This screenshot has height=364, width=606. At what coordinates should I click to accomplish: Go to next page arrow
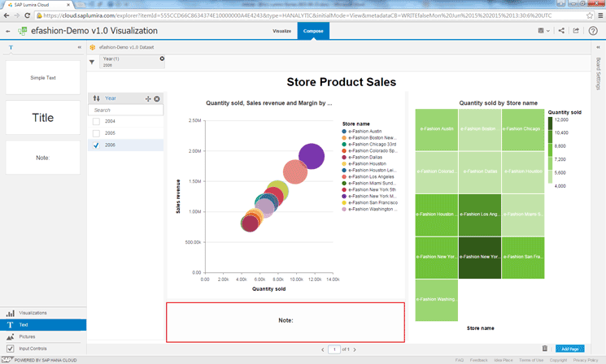tap(355, 349)
